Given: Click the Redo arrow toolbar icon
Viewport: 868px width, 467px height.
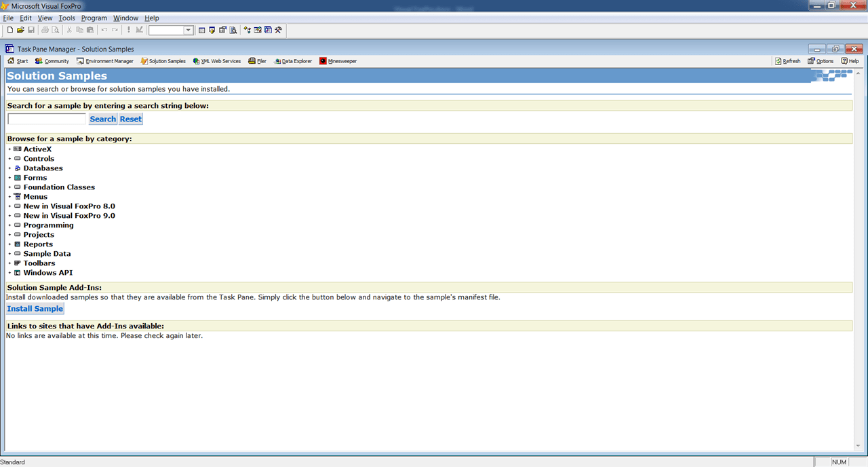Looking at the screenshot, I should [115, 30].
